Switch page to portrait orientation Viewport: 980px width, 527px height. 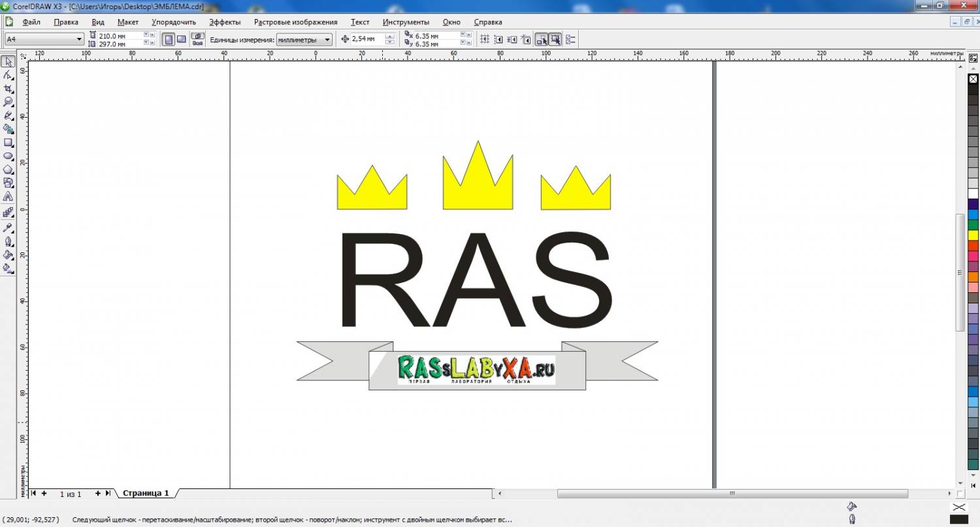169,39
